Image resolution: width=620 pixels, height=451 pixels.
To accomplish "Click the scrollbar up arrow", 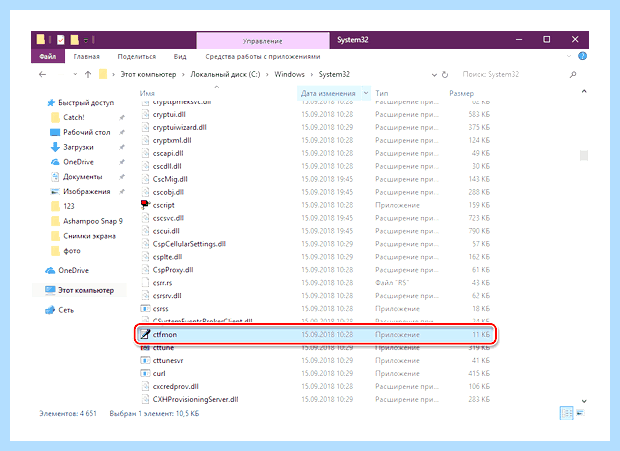I will [x=584, y=92].
